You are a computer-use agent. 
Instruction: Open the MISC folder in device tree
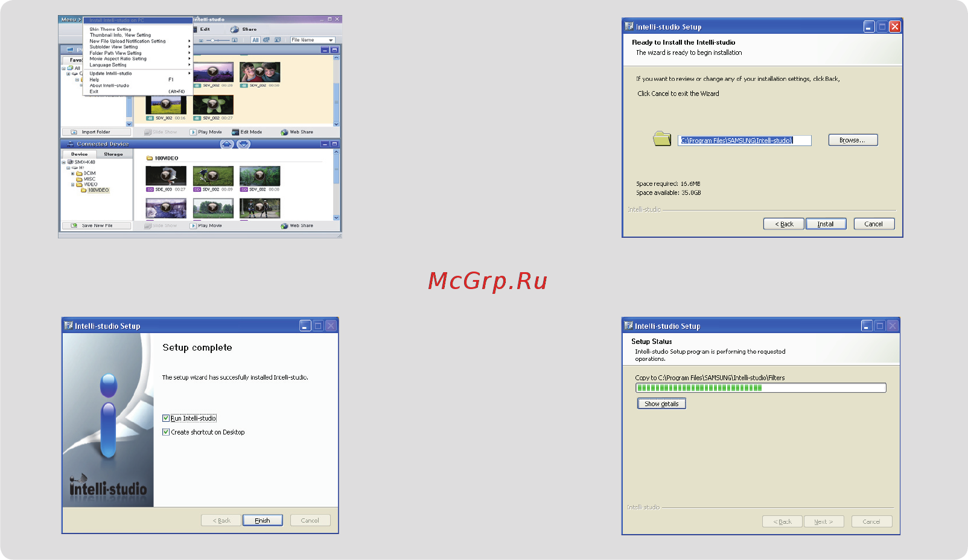pyautogui.click(x=86, y=179)
